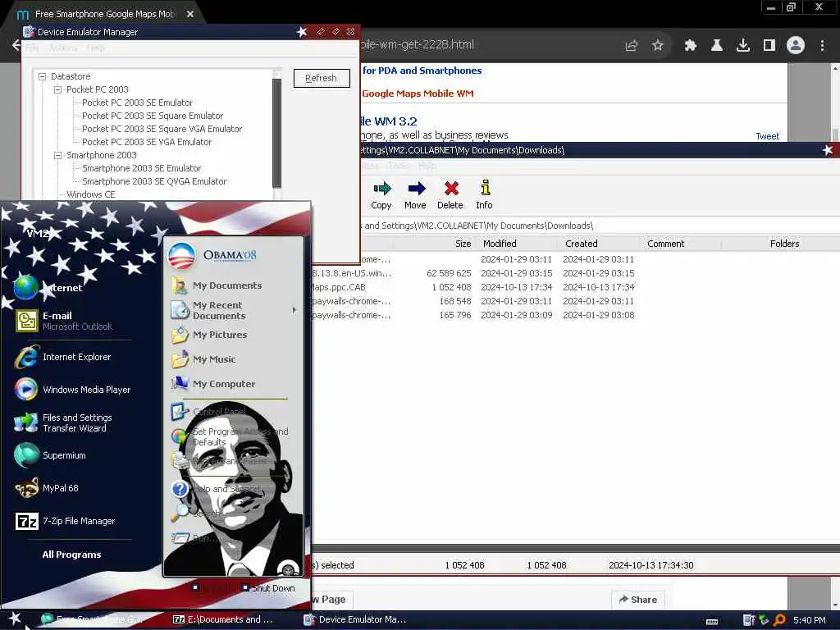Open My Music folder
The height and width of the screenshot is (630, 840).
tap(203, 359)
